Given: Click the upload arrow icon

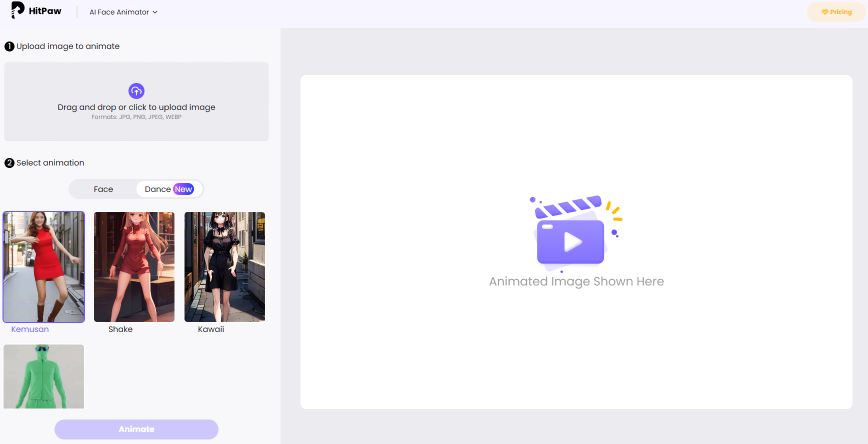Looking at the screenshot, I should [136, 91].
